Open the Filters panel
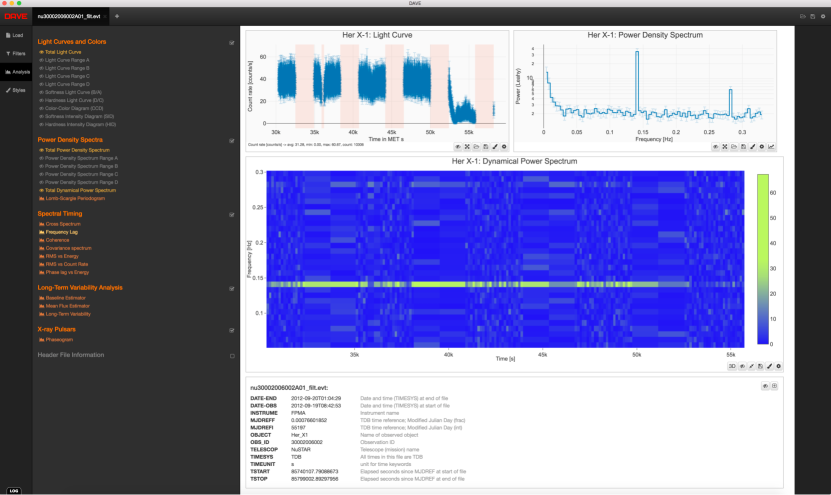 pos(16,54)
